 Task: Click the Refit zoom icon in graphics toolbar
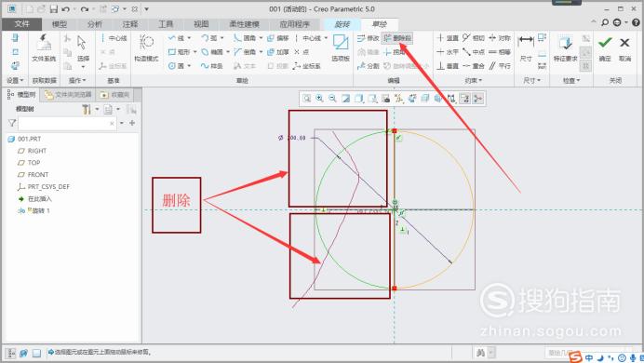pyautogui.click(x=307, y=99)
